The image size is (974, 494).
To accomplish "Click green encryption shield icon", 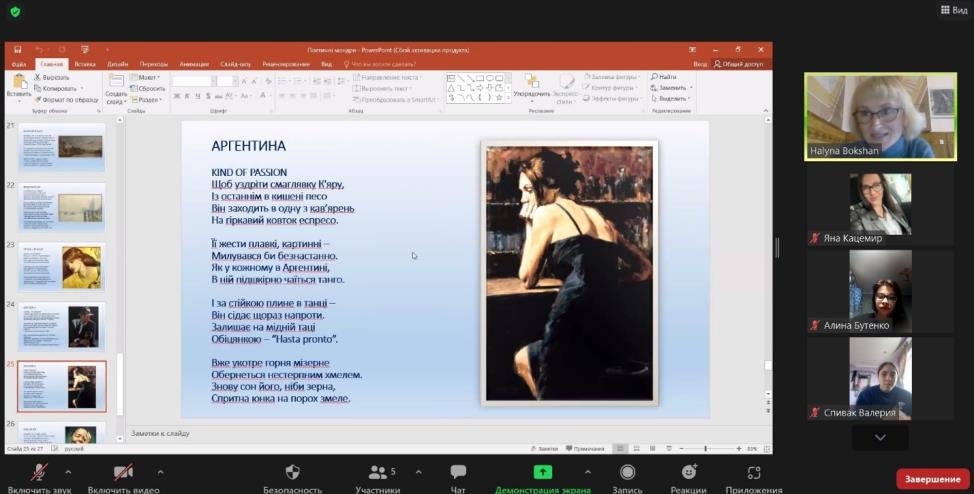I will click(x=15, y=12).
